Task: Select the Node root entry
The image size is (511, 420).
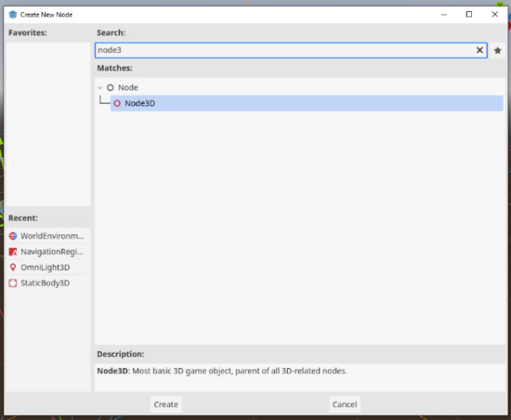Action: click(x=128, y=88)
